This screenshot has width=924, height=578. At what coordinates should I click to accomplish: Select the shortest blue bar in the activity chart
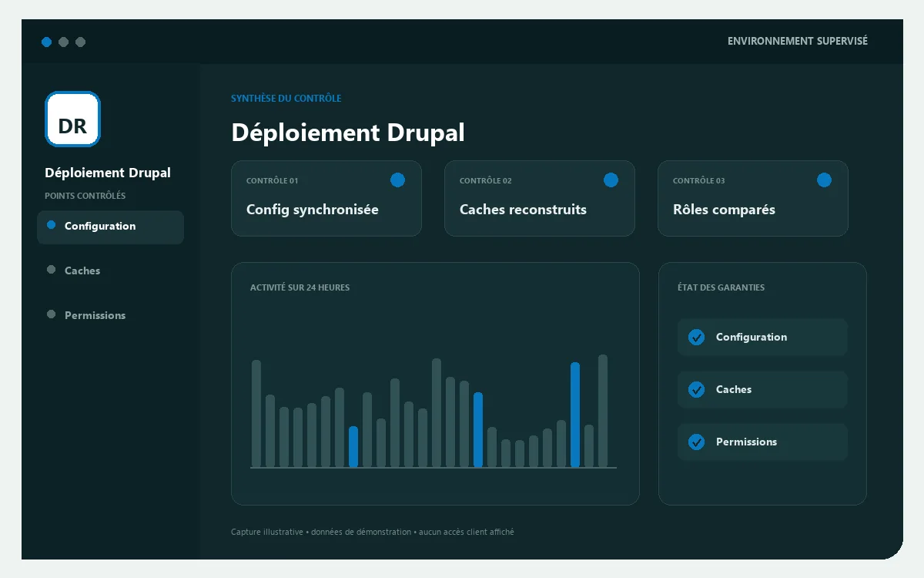pyautogui.click(x=353, y=447)
